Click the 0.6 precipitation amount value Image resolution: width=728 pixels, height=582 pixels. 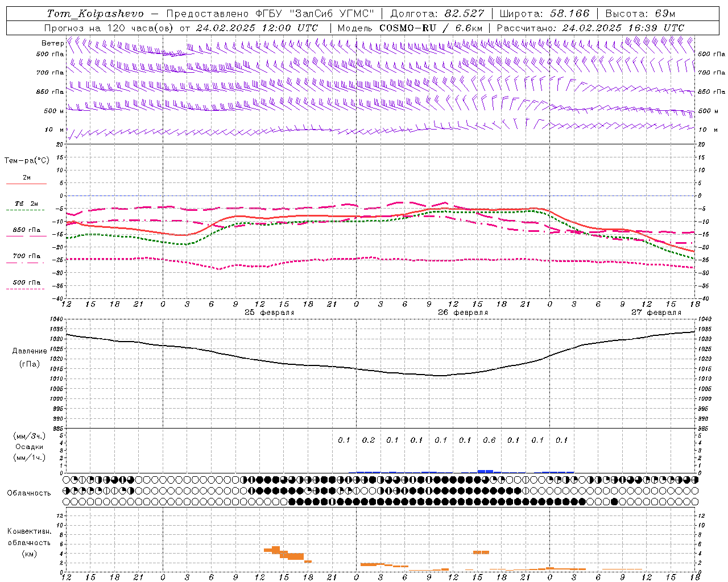click(489, 440)
